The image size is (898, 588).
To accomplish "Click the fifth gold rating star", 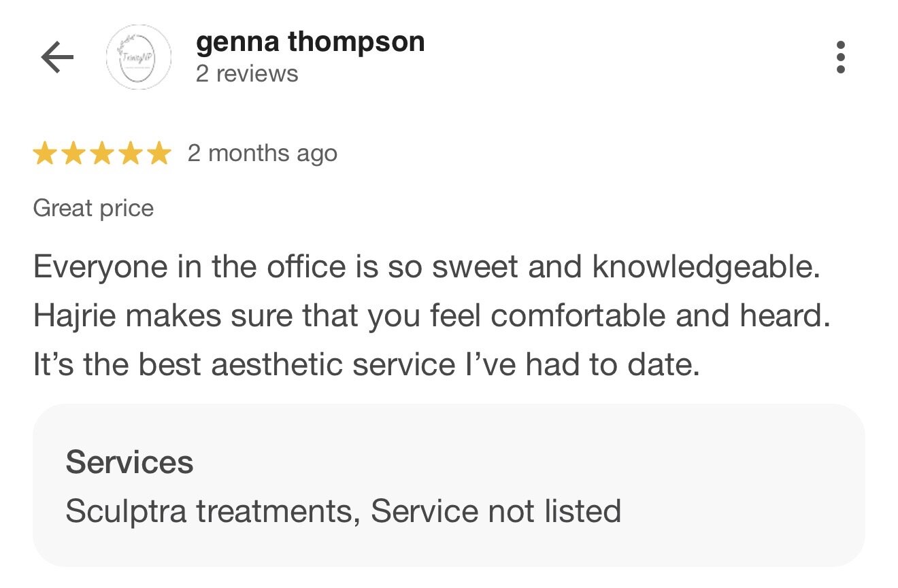I will coord(159,154).
